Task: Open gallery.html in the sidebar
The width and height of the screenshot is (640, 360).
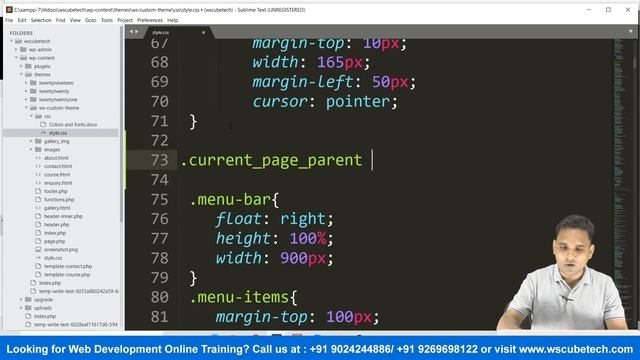Action: point(57,208)
